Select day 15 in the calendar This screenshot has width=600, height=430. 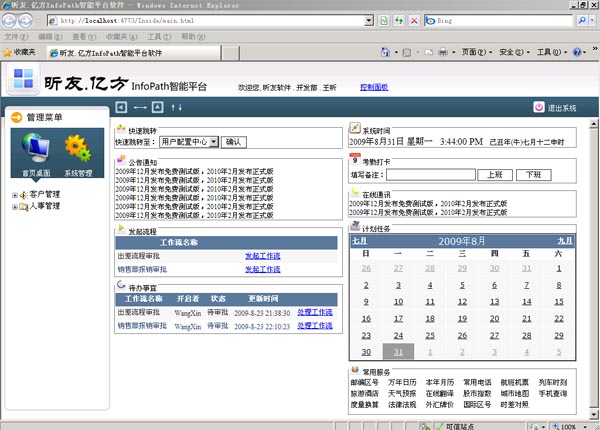pyautogui.click(x=559, y=301)
